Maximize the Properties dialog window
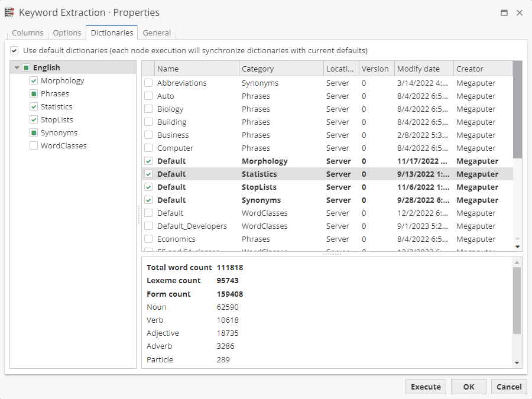The height and width of the screenshot is (399, 532). pyautogui.click(x=504, y=12)
